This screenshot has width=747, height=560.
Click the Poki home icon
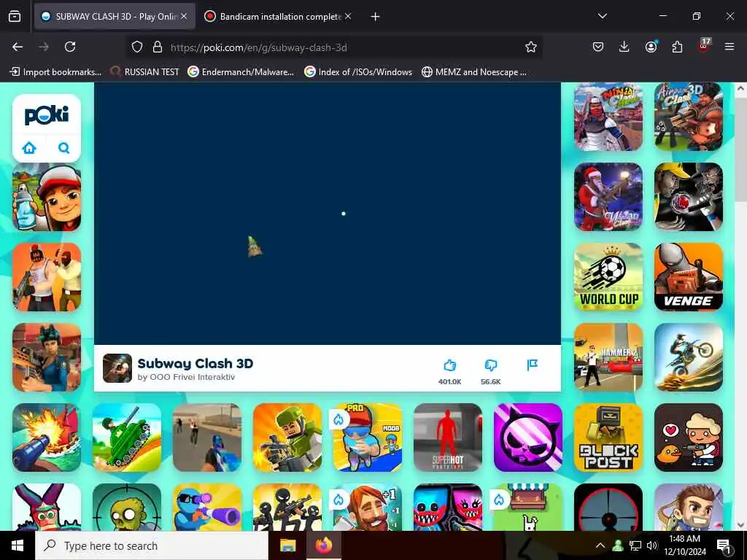[29, 147]
